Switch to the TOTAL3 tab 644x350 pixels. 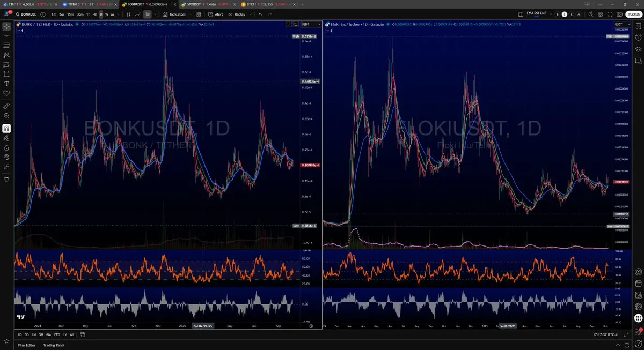point(89,4)
